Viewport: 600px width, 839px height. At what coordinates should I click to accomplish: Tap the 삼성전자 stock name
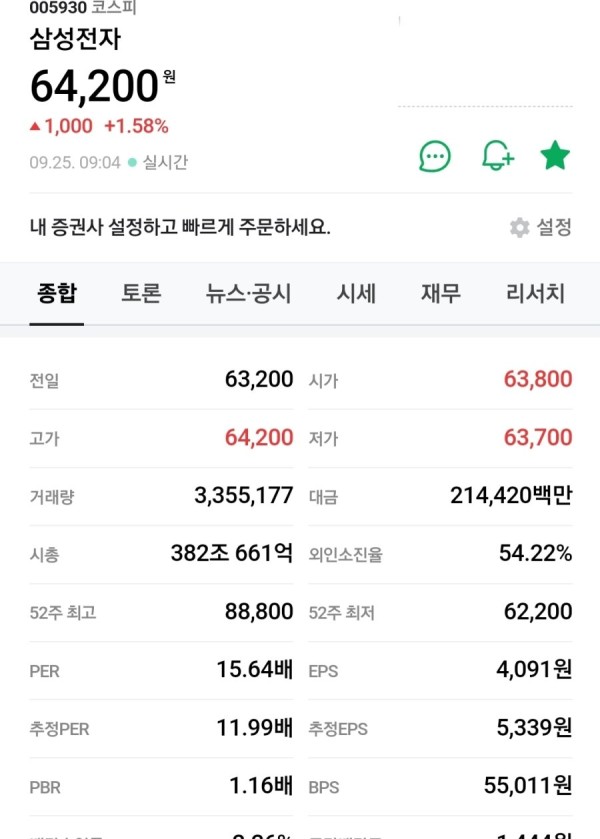[x=75, y=39]
